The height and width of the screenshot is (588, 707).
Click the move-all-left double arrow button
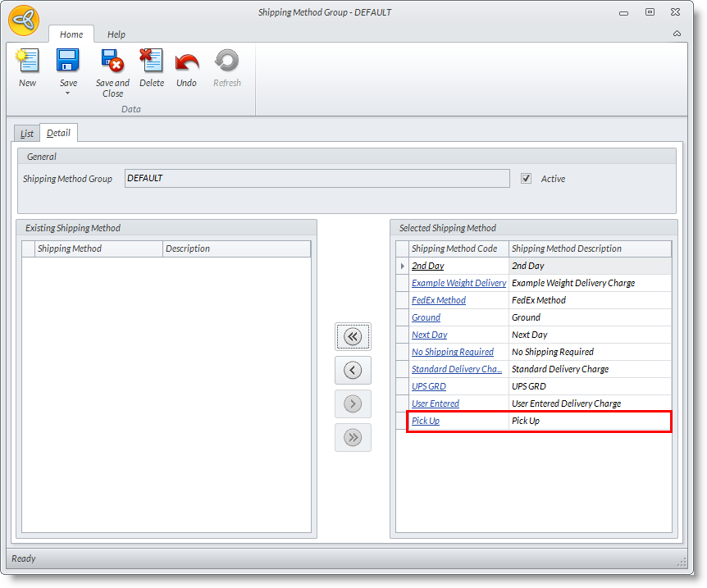(x=353, y=336)
